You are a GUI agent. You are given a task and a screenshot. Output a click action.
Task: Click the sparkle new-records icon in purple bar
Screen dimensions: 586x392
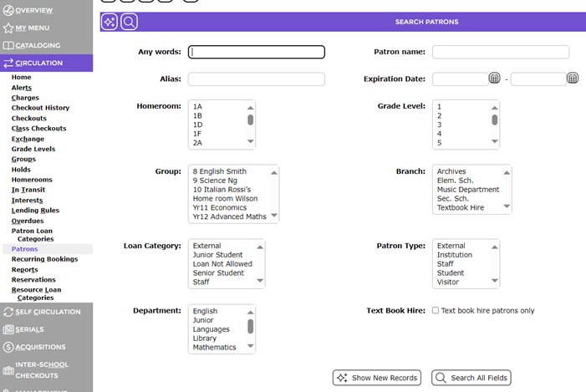110,22
